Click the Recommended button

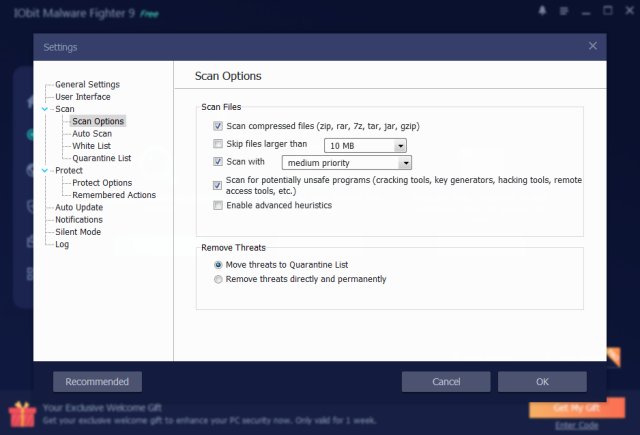coord(97,382)
